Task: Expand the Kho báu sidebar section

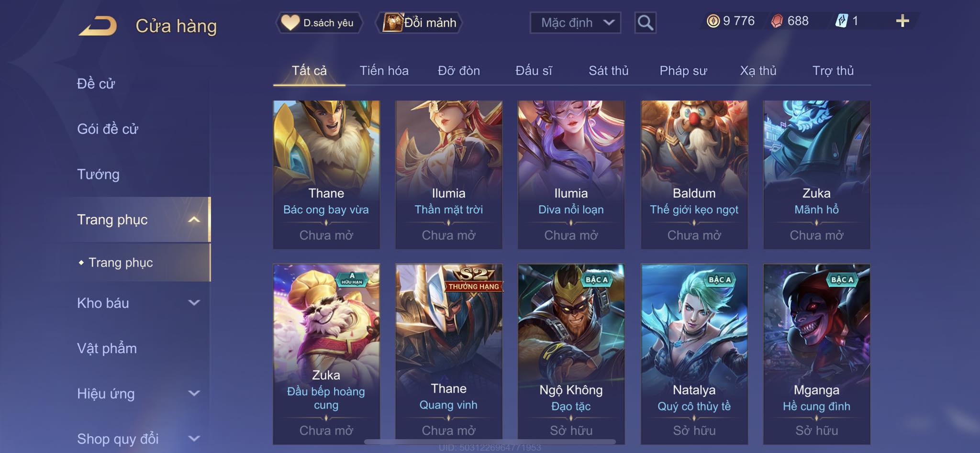Action: (194, 303)
